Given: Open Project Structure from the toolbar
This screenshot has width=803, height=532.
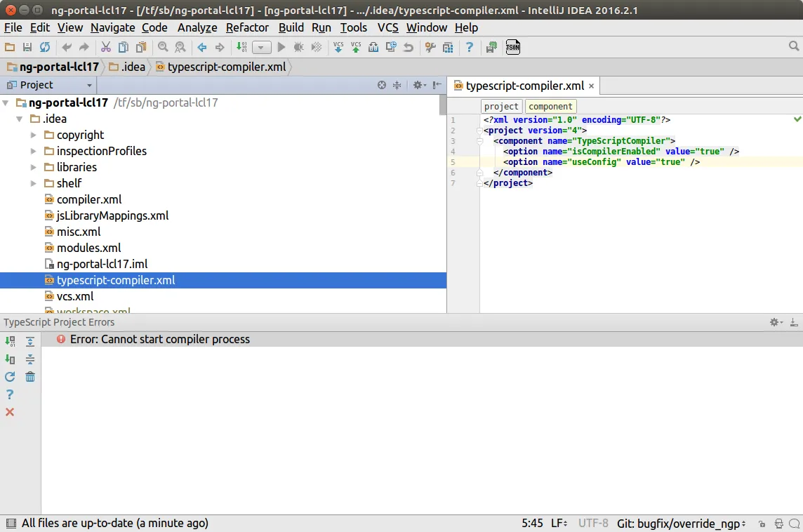Looking at the screenshot, I should (x=448, y=47).
